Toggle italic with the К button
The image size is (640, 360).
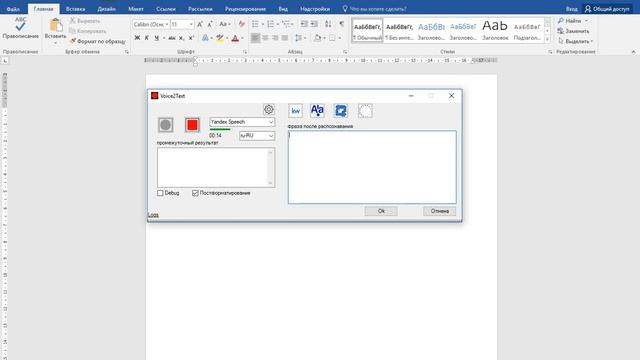pos(147,38)
